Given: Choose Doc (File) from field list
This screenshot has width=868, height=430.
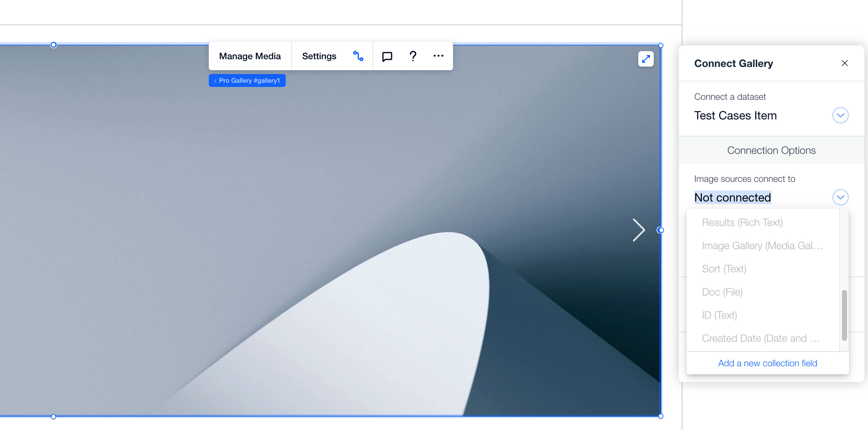Looking at the screenshot, I should (722, 292).
